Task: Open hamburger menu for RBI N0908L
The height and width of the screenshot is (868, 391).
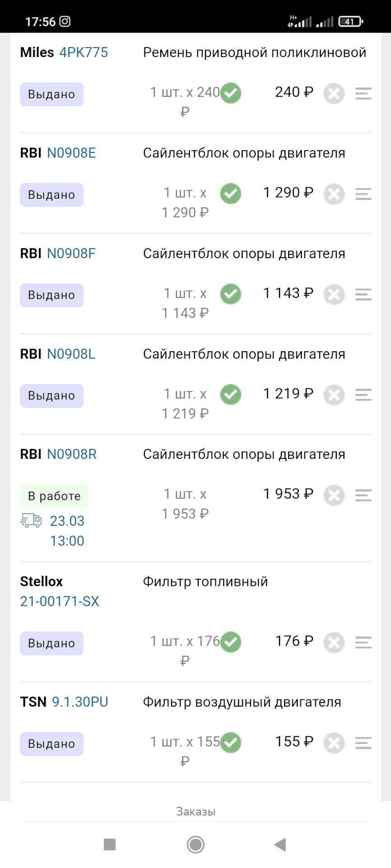Action: pos(363,395)
